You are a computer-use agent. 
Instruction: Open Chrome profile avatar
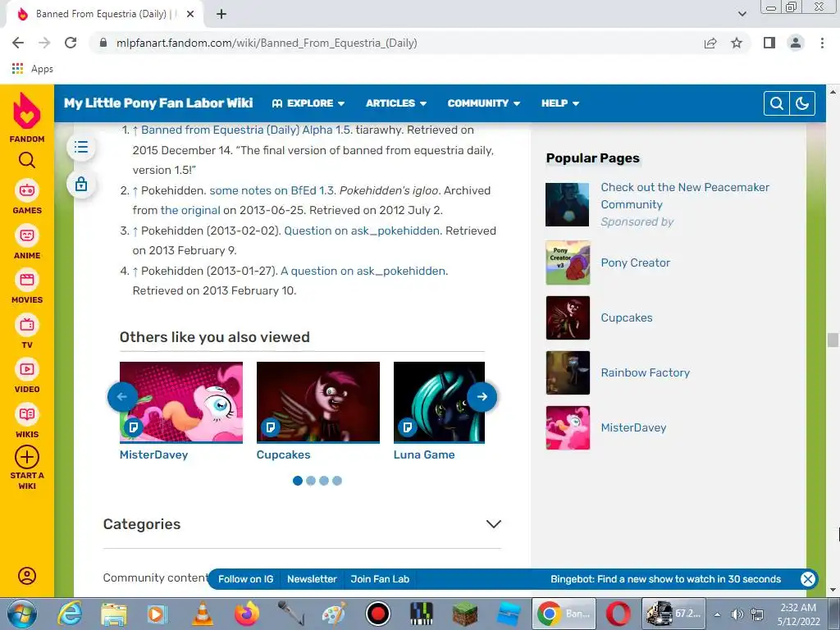(x=796, y=43)
